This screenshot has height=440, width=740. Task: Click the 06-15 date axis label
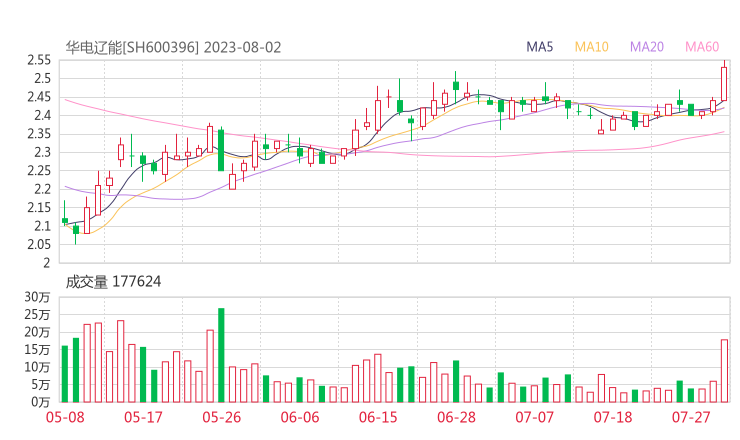pos(378,417)
